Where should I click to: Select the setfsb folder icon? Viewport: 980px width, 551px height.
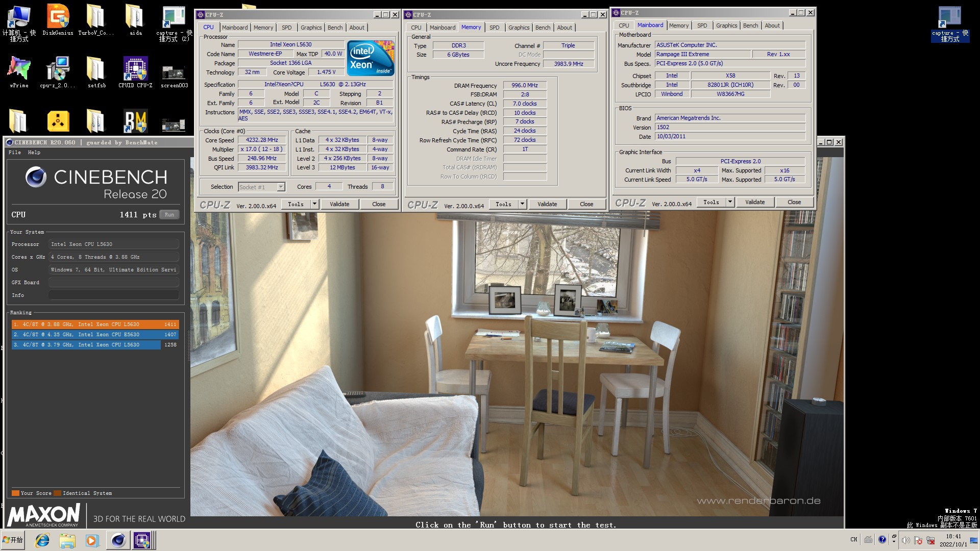tap(96, 72)
